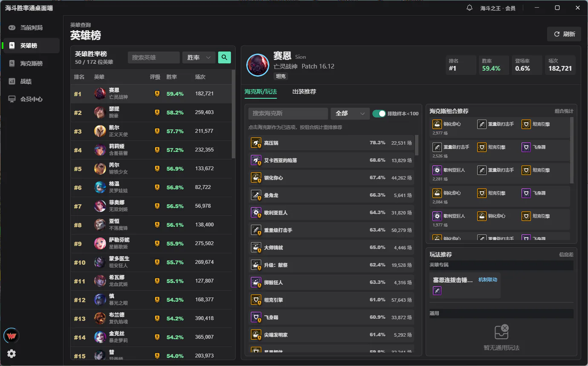Open the 胜率 sort dropdown
The image size is (588, 366).
click(199, 57)
